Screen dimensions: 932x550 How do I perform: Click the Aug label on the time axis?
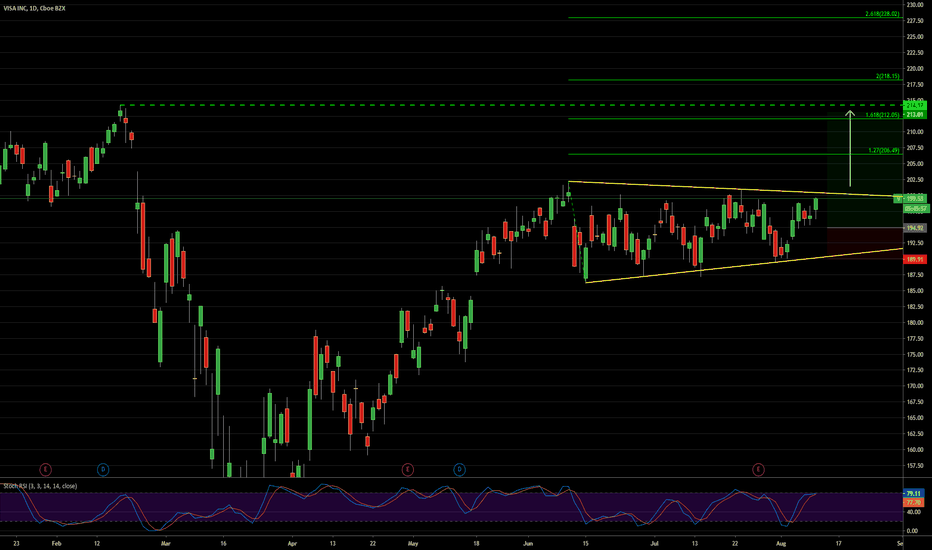point(781,543)
